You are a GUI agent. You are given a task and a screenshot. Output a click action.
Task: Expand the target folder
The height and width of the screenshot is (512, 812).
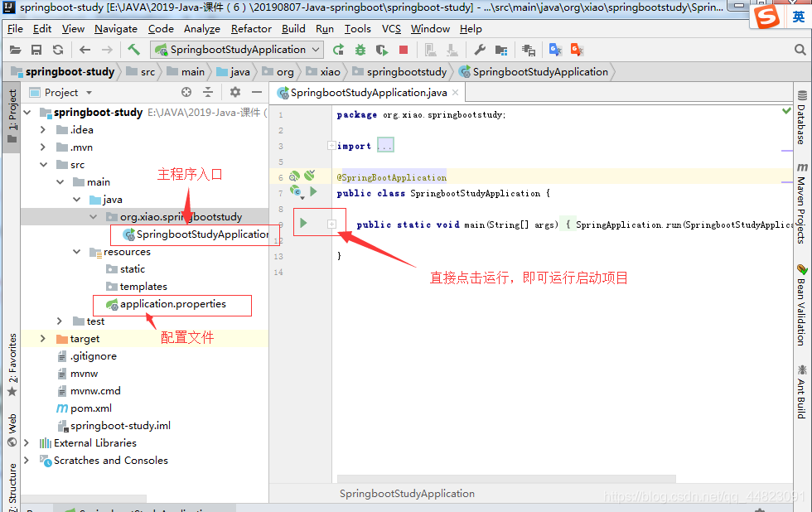point(43,339)
